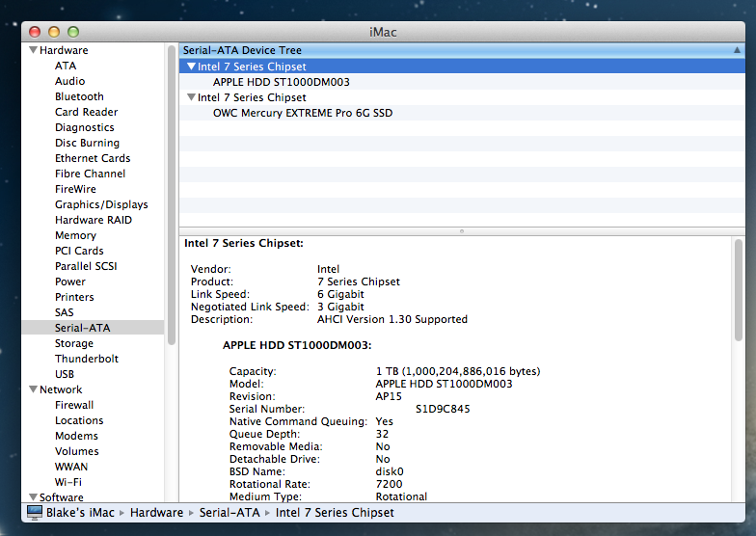
Task: Select Card Reader in the sidebar
Action: [x=87, y=112]
